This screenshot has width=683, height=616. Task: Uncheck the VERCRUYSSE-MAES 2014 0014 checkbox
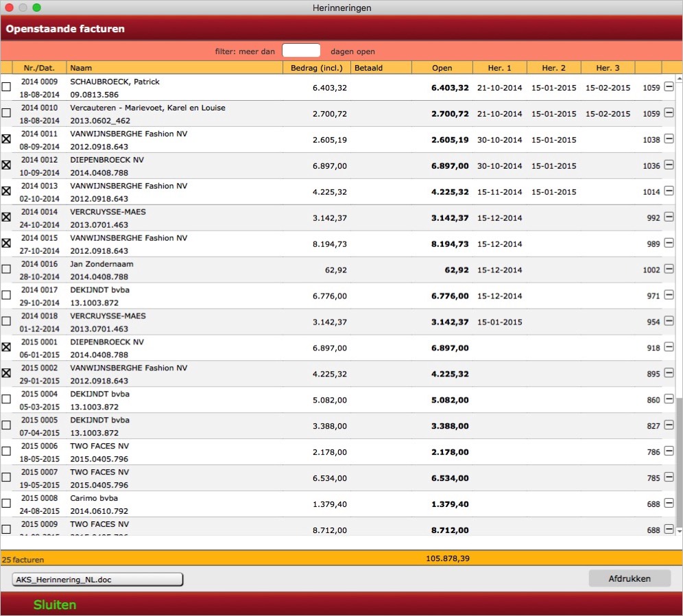6,217
